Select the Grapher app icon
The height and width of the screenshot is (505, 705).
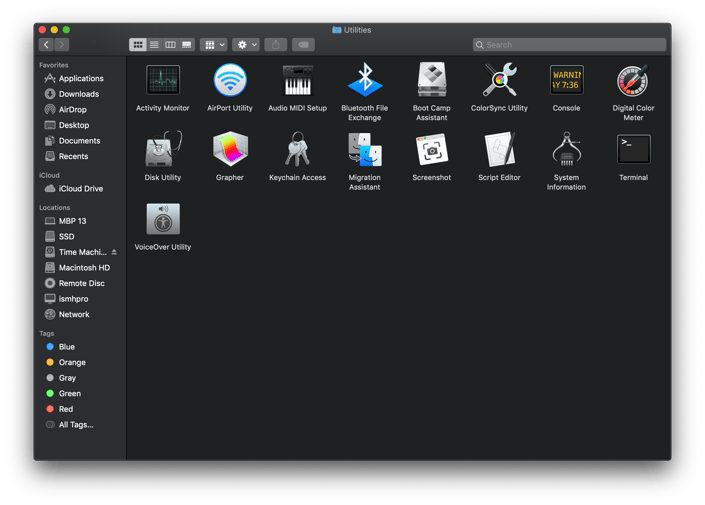pos(230,149)
